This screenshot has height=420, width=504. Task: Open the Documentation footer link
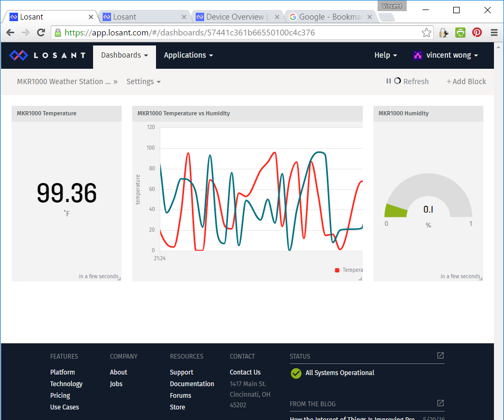192,384
